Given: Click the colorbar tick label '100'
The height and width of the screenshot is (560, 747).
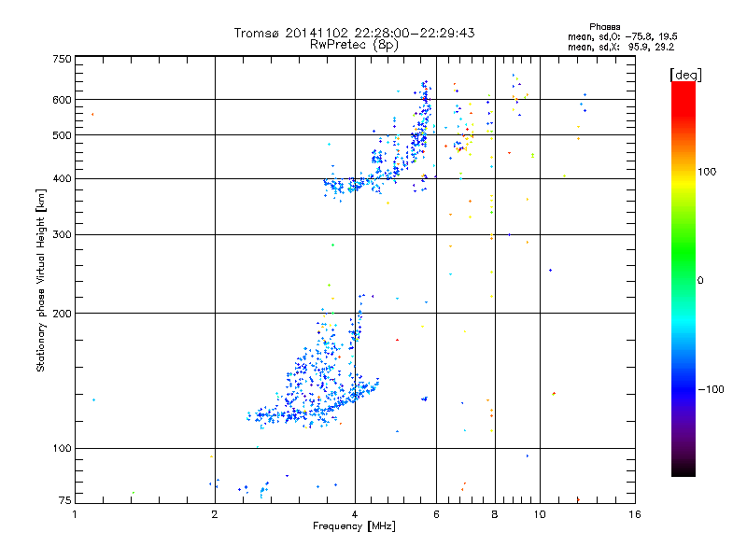Looking at the screenshot, I should (707, 172).
